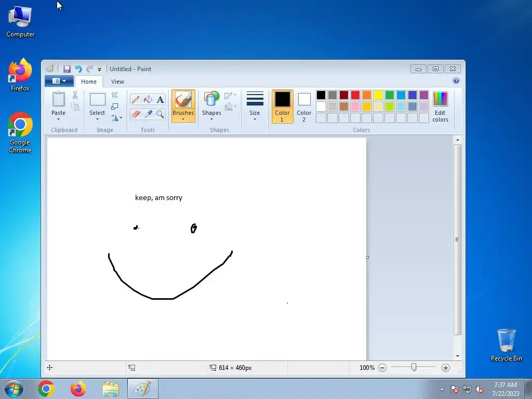The height and width of the screenshot is (399, 532).
Task: Pick the green color swatch
Action: click(390, 95)
